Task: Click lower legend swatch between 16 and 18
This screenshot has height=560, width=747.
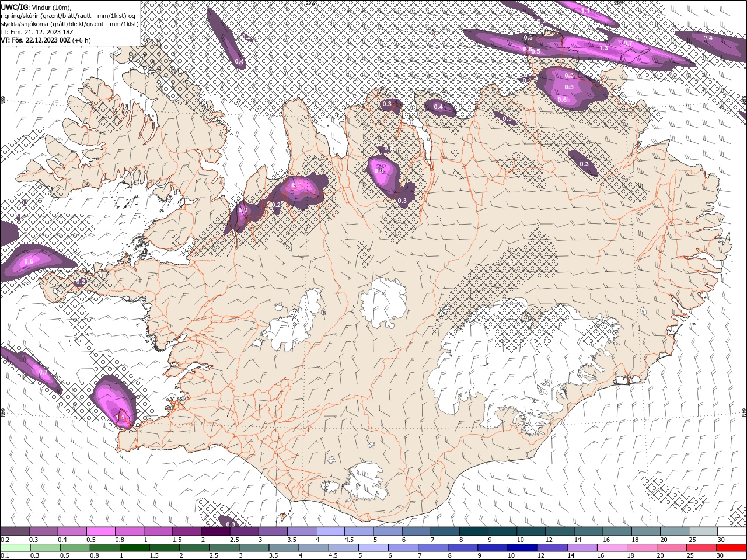Action: coord(611,548)
